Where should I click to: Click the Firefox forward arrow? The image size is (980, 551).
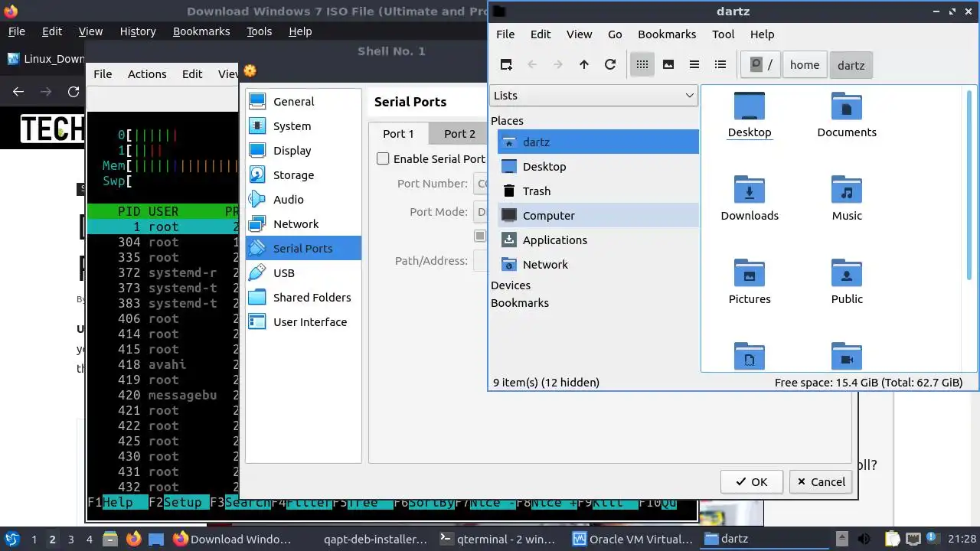pyautogui.click(x=46, y=92)
